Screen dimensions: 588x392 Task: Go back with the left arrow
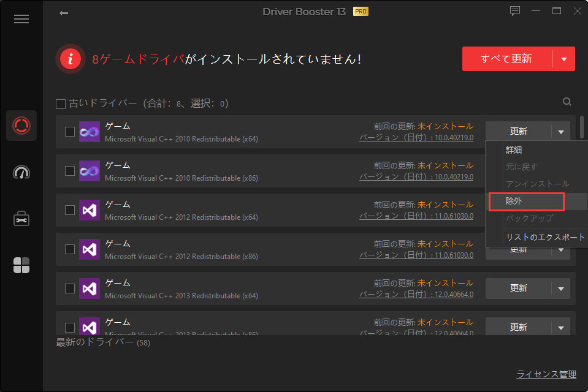[64, 13]
